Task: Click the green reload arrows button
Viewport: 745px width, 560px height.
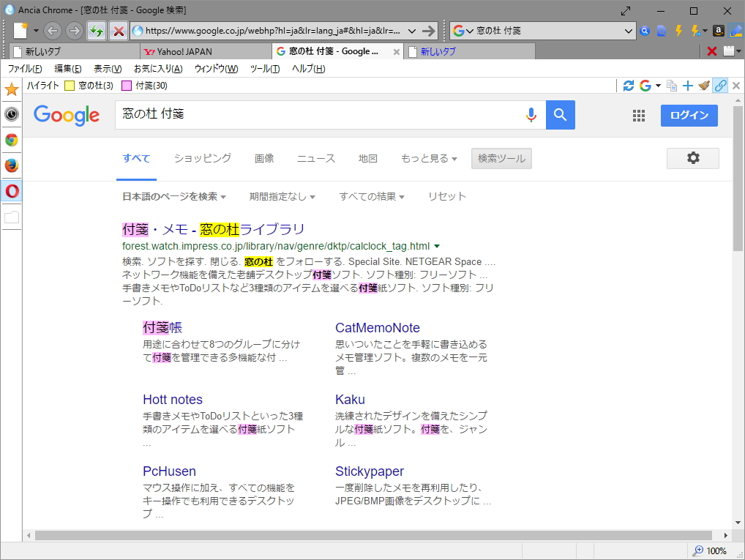Action: [x=97, y=31]
